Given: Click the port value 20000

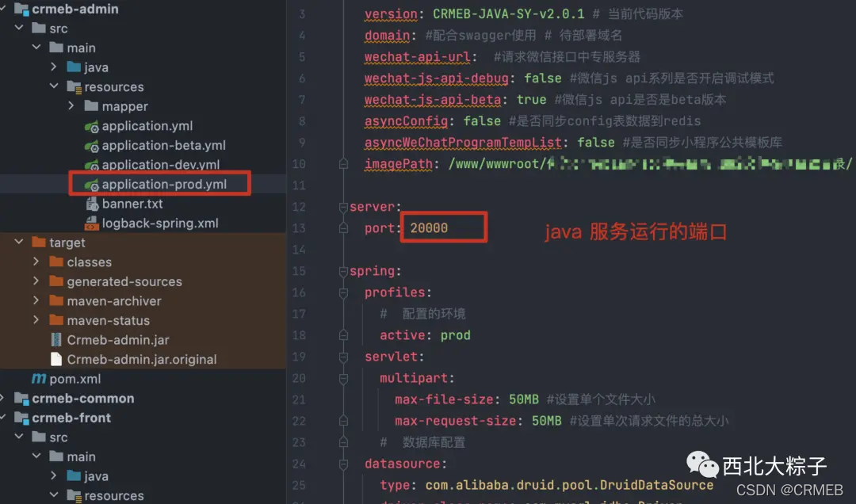Looking at the screenshot, I should coord(429,228).
